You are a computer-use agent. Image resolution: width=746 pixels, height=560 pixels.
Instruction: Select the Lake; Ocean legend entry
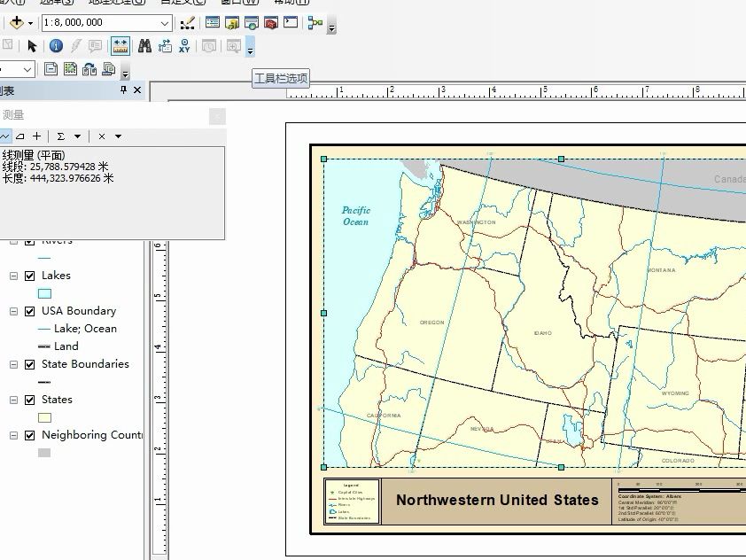pos(85,329)
